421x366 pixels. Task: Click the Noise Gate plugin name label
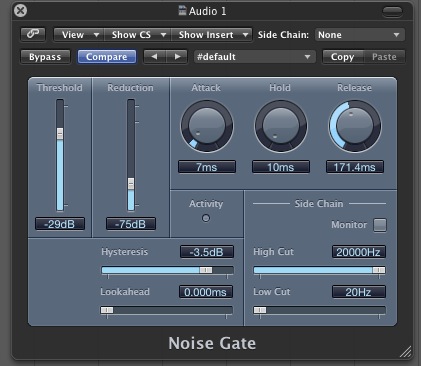point(212,343)
